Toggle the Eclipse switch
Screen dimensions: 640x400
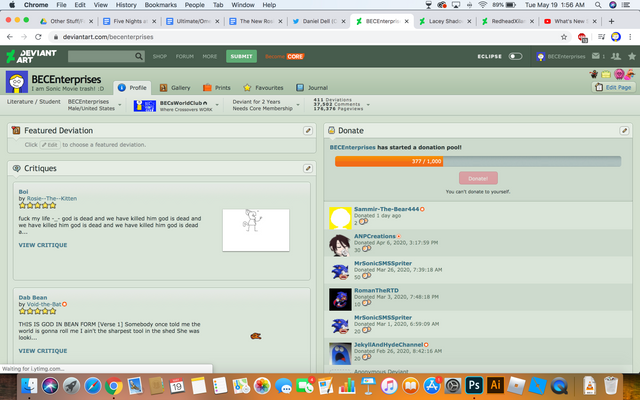[515, 56]
